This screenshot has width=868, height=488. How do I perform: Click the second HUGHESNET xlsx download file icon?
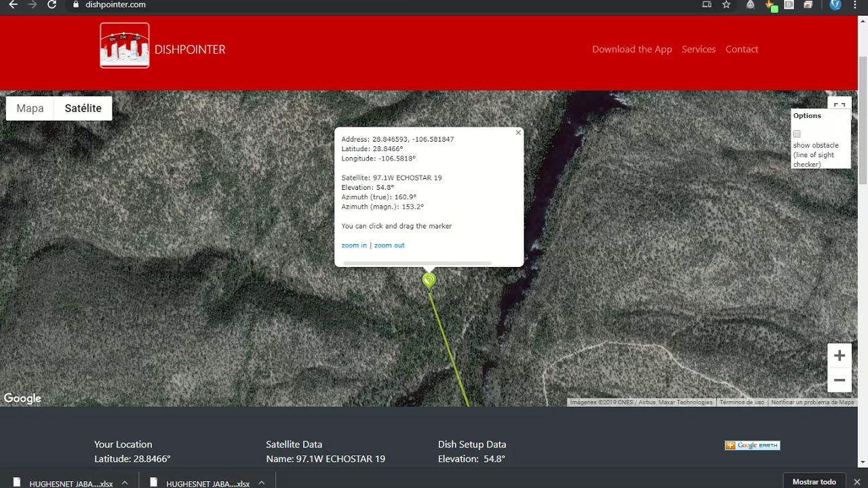(154, 483)
